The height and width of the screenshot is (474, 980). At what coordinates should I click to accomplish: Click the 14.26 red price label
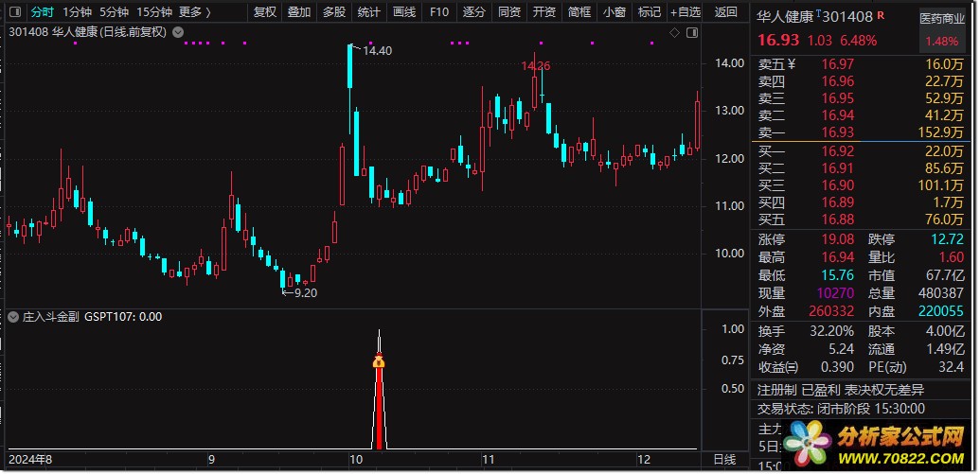click(536, 65)
